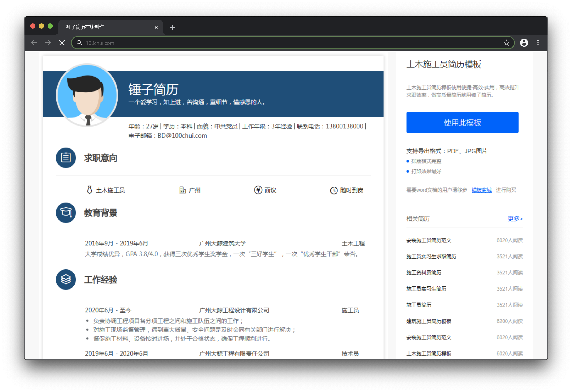The height and width of the screenshot is (392, 572).
Task: Click the 技术员 job title
Action: click(350, 354)
